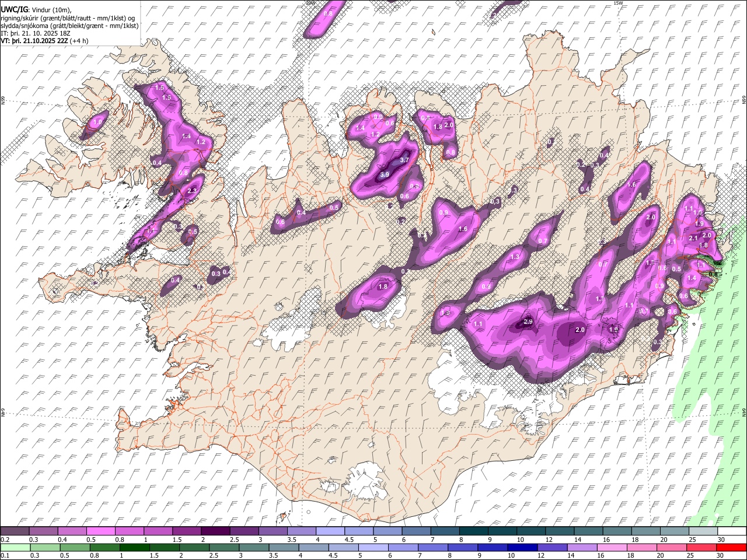Click bottom-row green swatch starting at 0.5
Viewport: 747px width, 560px height.
pyautogui.click(x=75, y=547)
